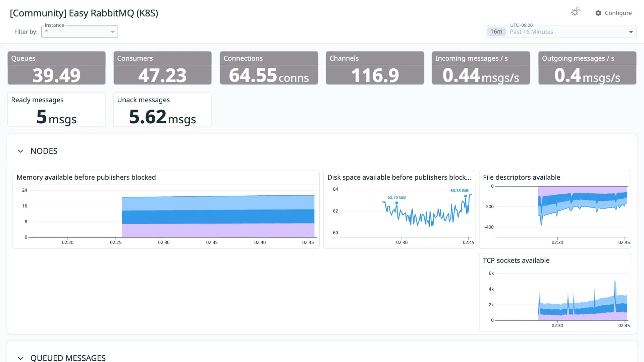Click the Filter by label
The width and height of the screenshot is (644, 362).
pyautogui.click(x=26, y=32)
